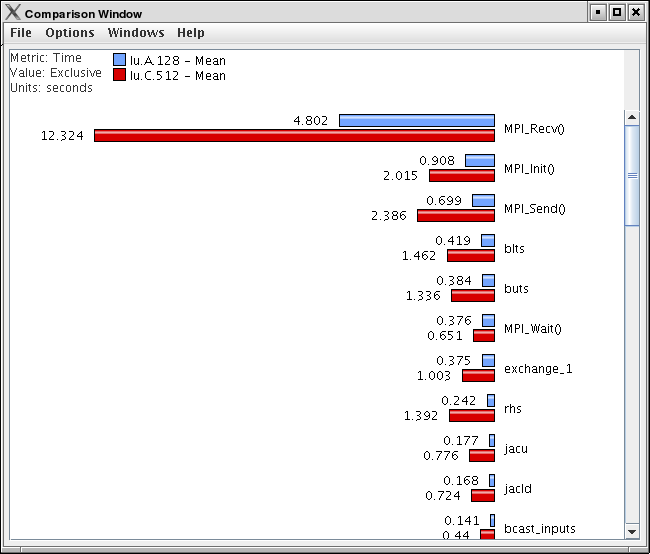Click the blue lu.A.128 legend swatch
650x554 pixels.
[x=119, y=60]
